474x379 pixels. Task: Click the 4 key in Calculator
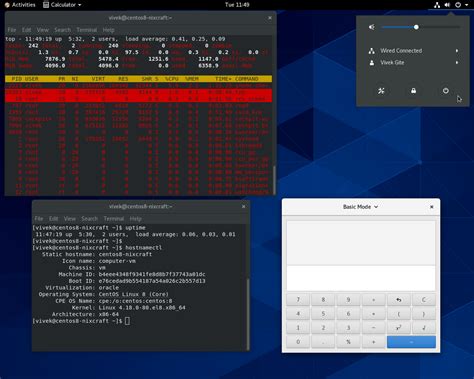pos(298,314)
